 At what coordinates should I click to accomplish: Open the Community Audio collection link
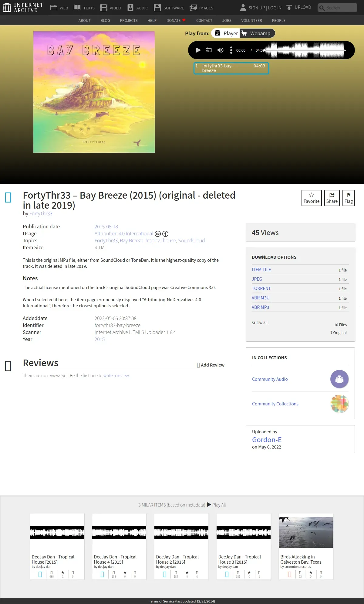270,379
